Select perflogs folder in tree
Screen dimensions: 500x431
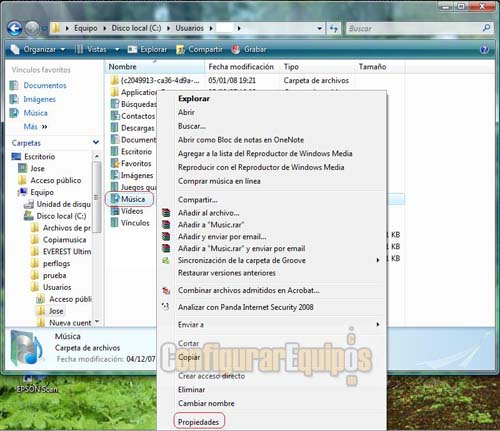pos(56,263)
